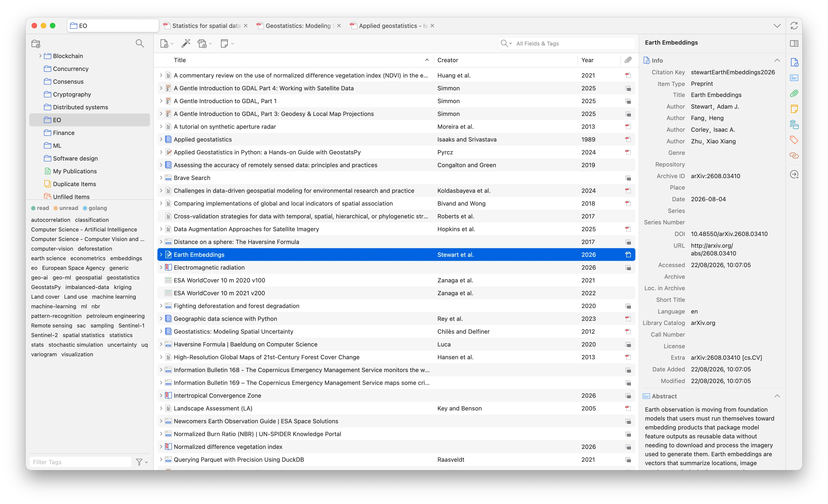Jump to Libraries and Collections icon
This screenshot has height=504, width=828.
[x=794, y=125]
